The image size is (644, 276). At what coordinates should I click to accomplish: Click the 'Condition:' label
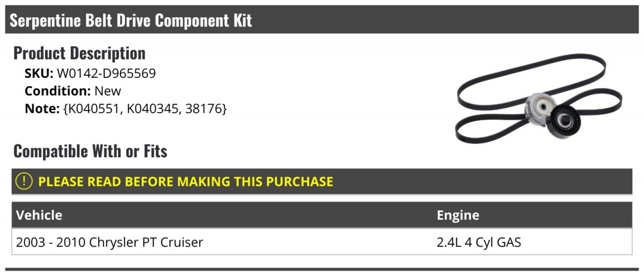click(58, 91)
